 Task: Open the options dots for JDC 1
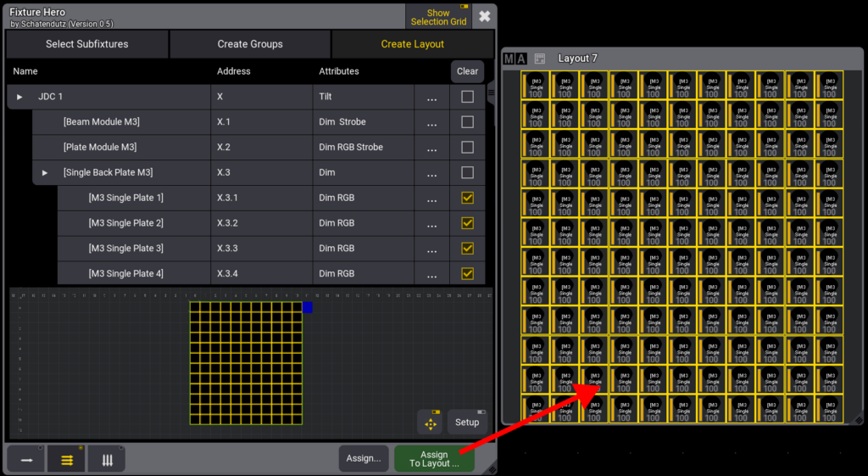click(432, 97)
